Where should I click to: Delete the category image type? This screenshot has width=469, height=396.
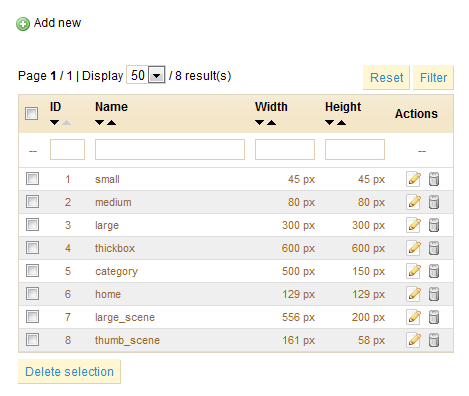point(434,271)
